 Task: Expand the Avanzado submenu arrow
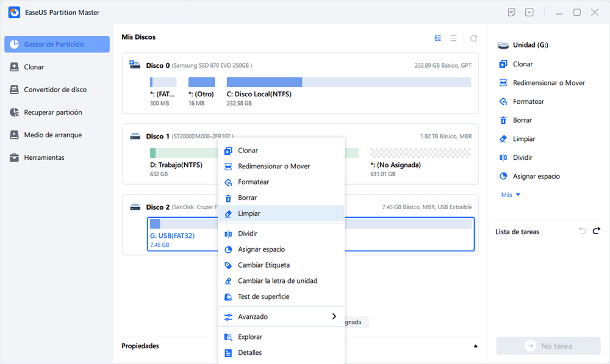click(x=334, y=316)
